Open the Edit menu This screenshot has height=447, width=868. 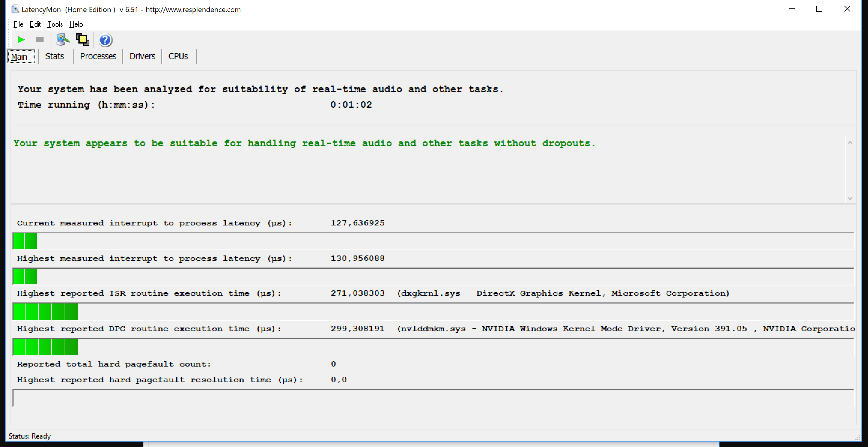(35, 24)
